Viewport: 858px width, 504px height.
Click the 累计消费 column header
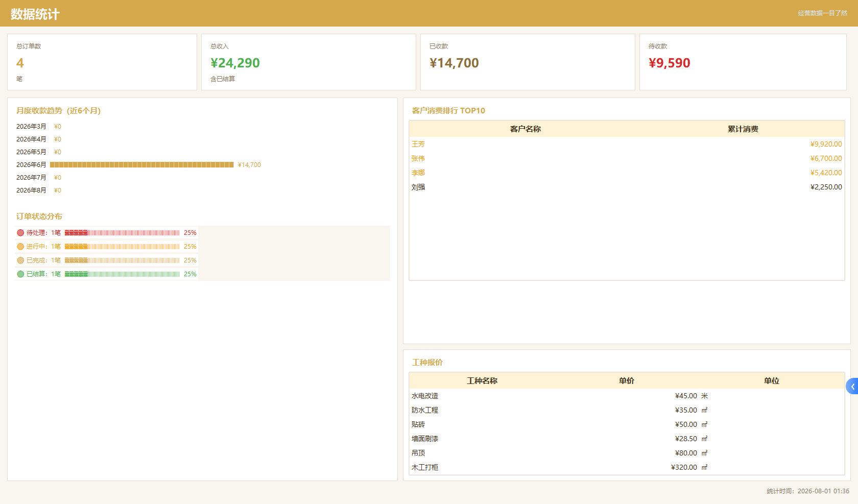pos(743,129)
